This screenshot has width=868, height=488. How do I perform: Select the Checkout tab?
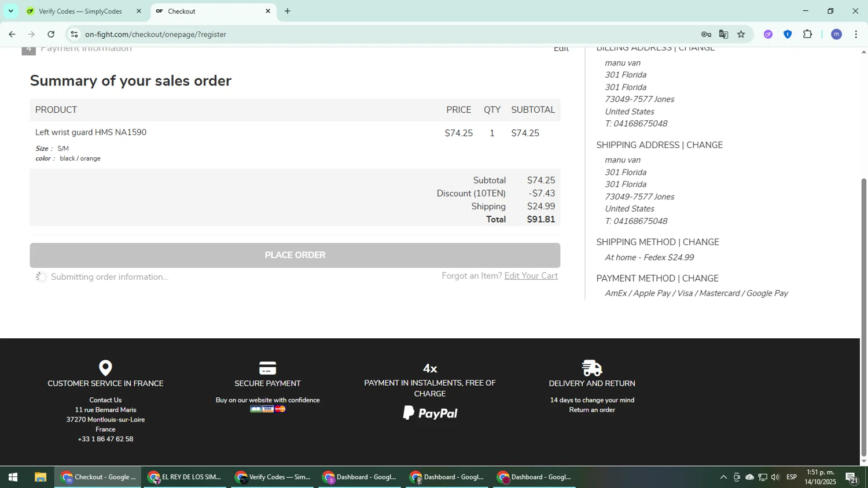[212, 11]
